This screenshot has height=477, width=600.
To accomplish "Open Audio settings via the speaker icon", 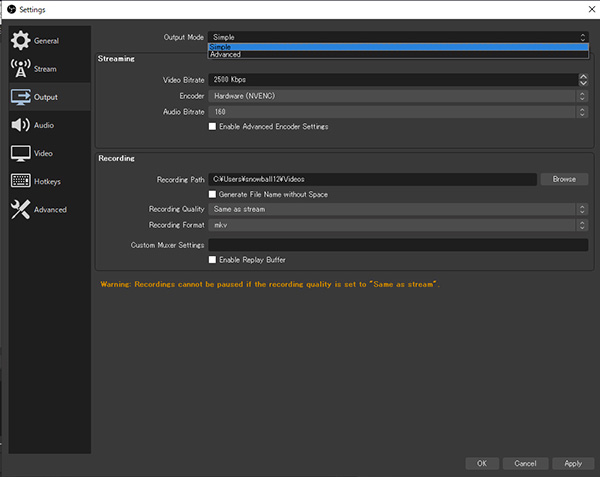I will point(20,125).
